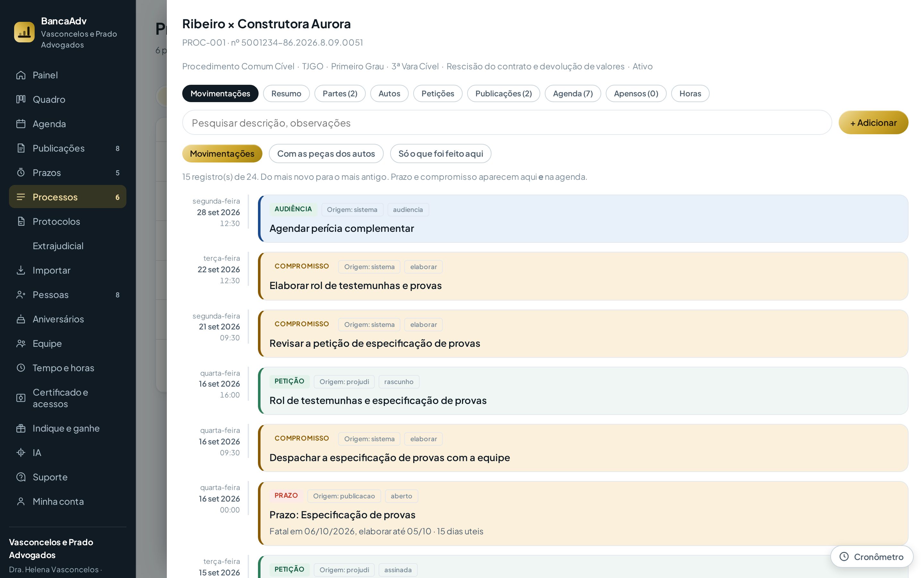Screen dimensions: 924x578
Task: Click the Quadro board icon
Action: point(21,100)
